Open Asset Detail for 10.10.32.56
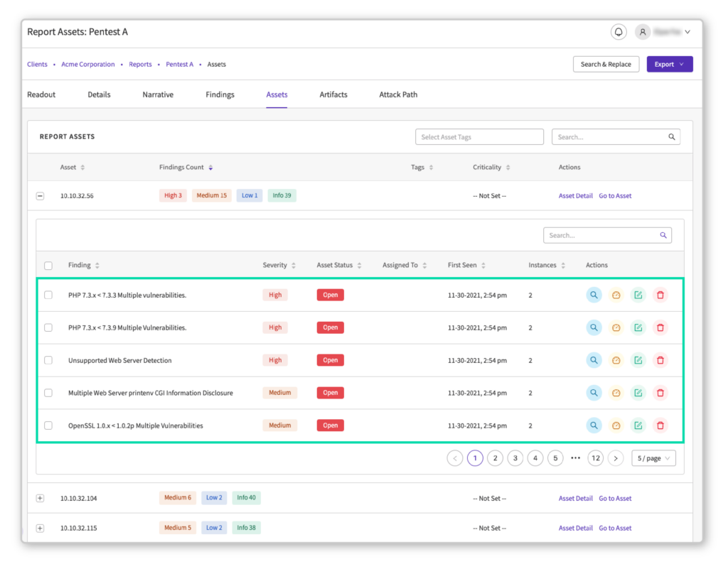This screenshot has width=728, height=569. (x=576, y=195)
